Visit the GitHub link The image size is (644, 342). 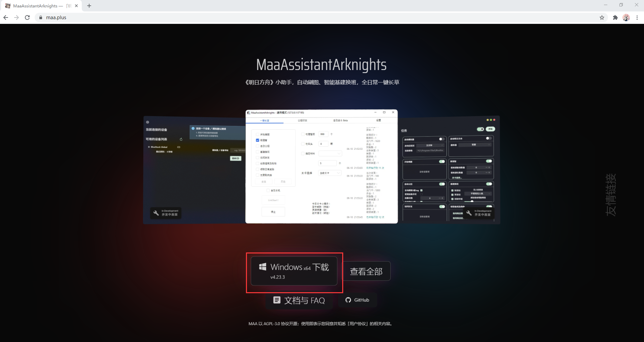click(357, 300)
